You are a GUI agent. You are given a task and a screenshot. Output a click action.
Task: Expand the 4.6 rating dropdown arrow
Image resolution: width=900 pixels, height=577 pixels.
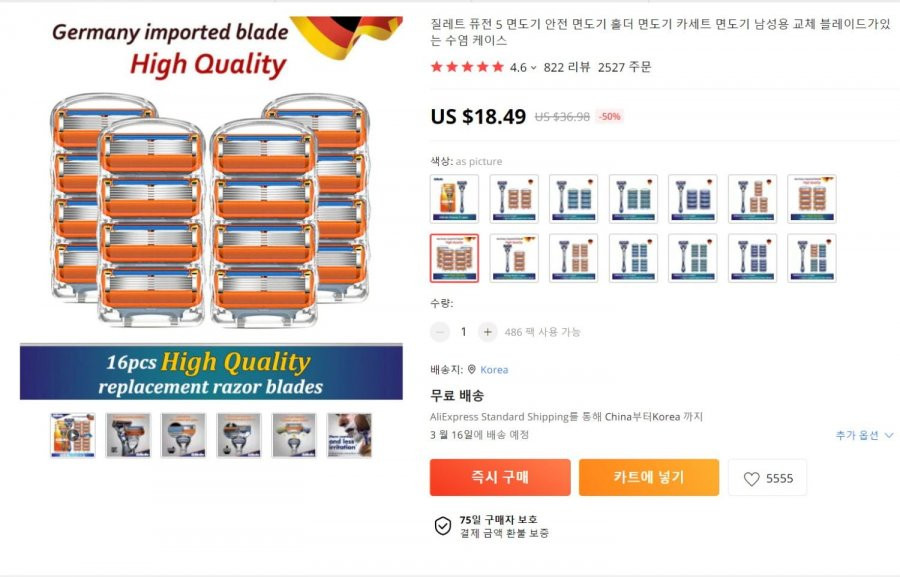click(x=533, y=68)
